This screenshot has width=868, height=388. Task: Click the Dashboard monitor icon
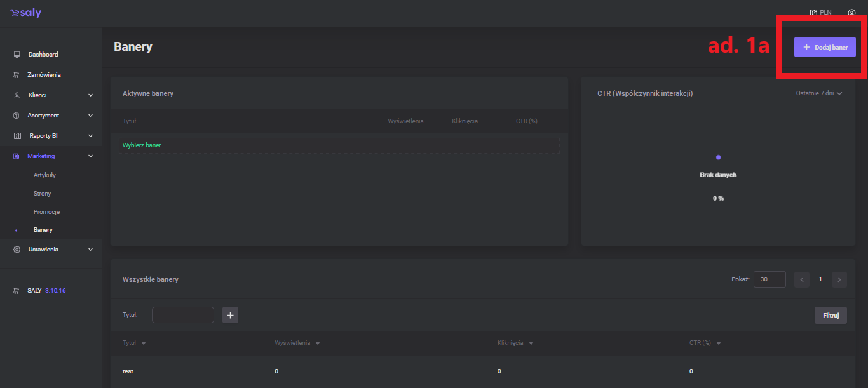click(17, 55)
